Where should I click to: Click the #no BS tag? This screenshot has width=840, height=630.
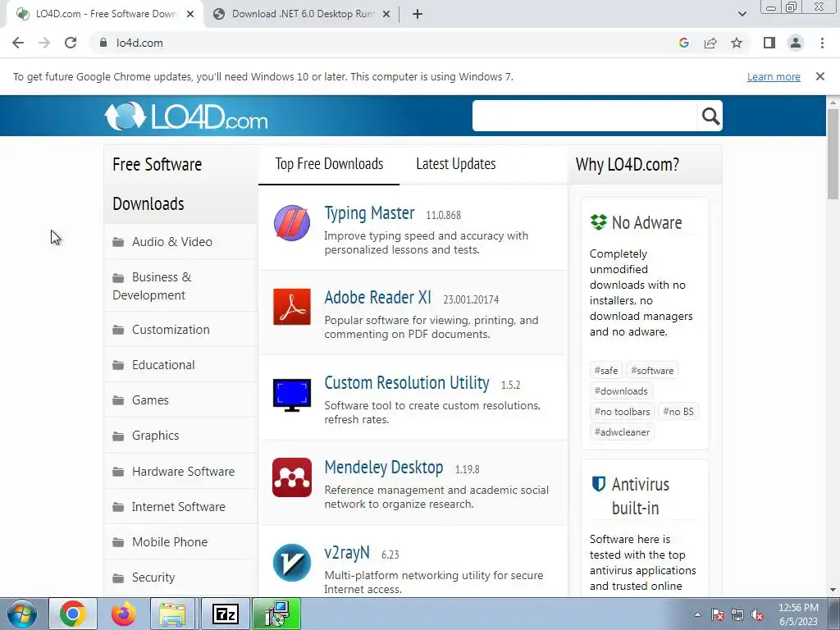678,412
